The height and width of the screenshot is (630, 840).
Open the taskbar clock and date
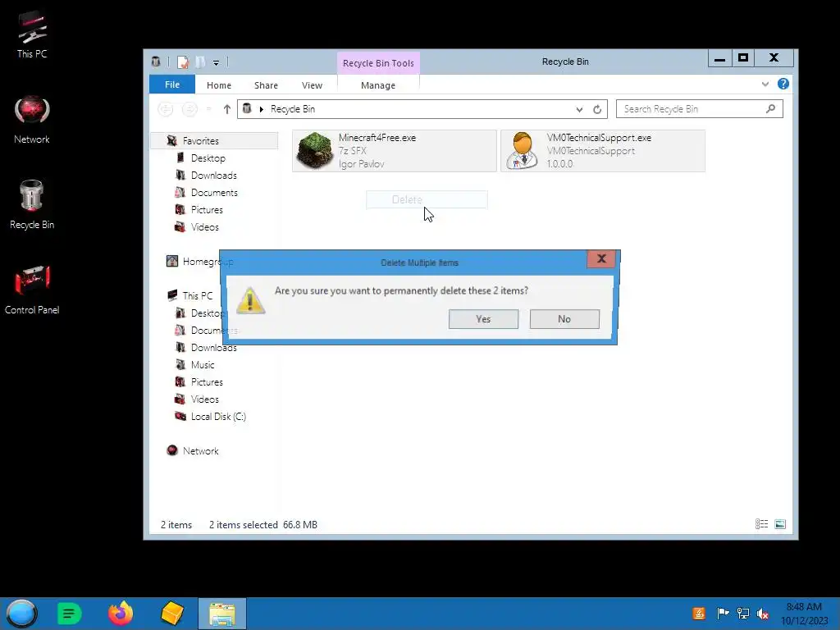pos(804,614)
